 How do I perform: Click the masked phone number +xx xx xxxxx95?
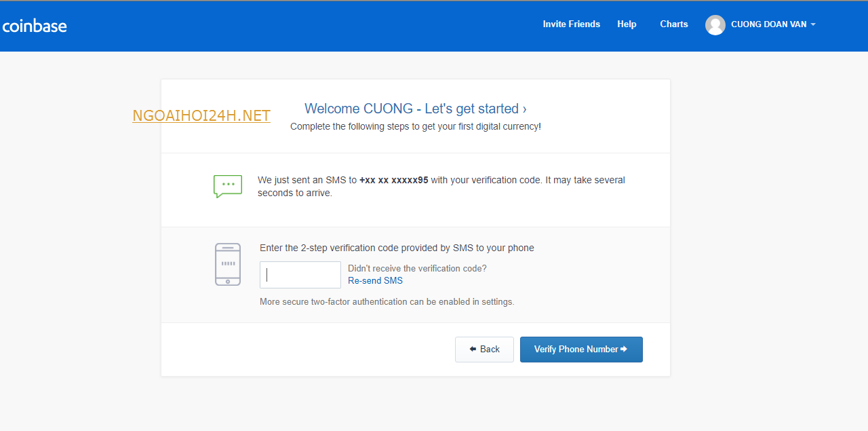pos(394,180)
